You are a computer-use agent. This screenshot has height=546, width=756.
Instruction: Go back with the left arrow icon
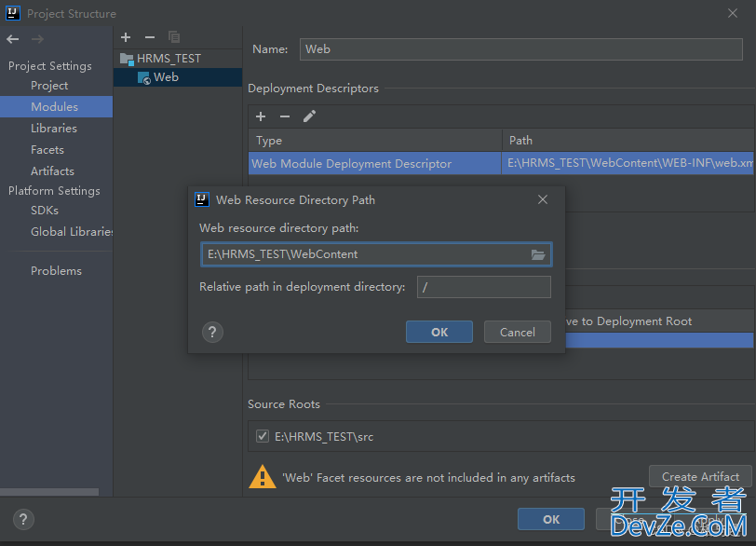click(13, 39)
